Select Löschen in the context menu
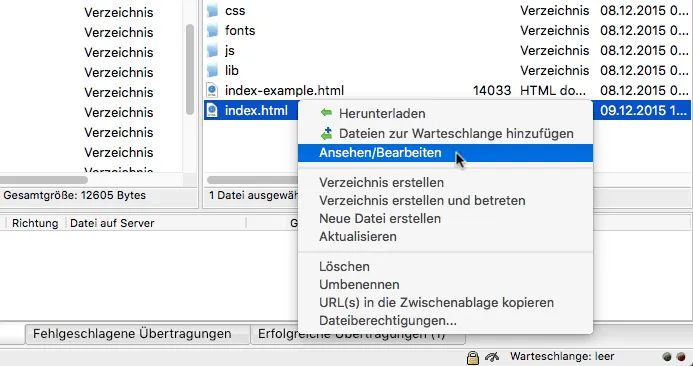693x366 pixels. click(x=445, y=267)
